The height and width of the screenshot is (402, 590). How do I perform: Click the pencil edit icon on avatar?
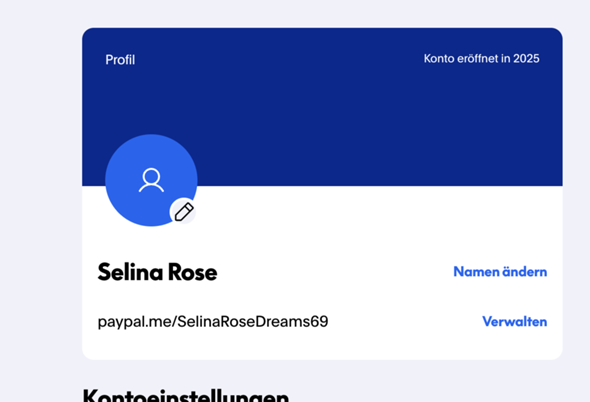183,212
